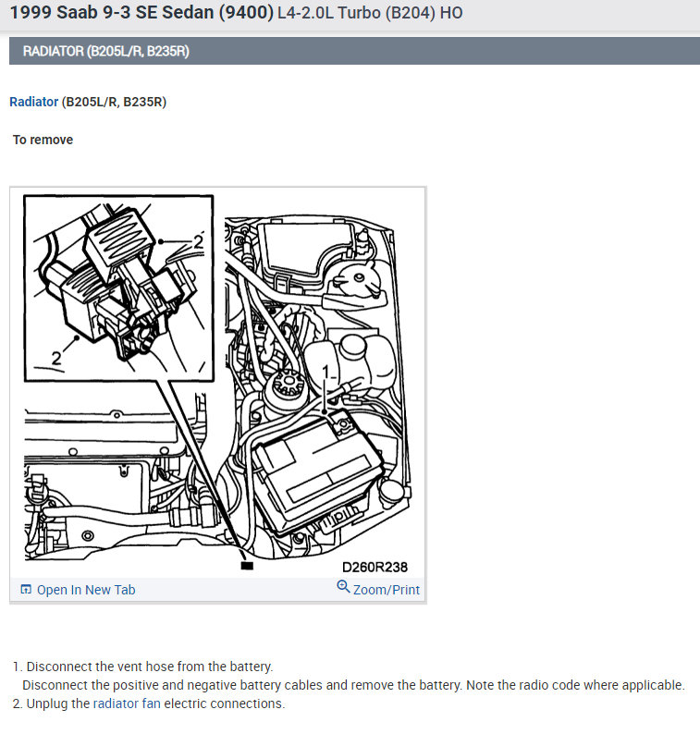The image size is (700, 734).
Task: Click the Zoom/Print link text
Action: 387,590
